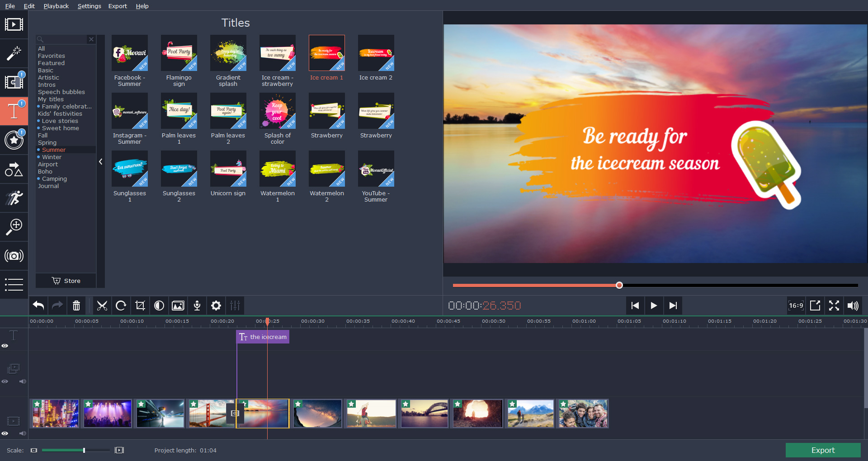
Task: Mute the preview player volume
Action: coord(854,306)
